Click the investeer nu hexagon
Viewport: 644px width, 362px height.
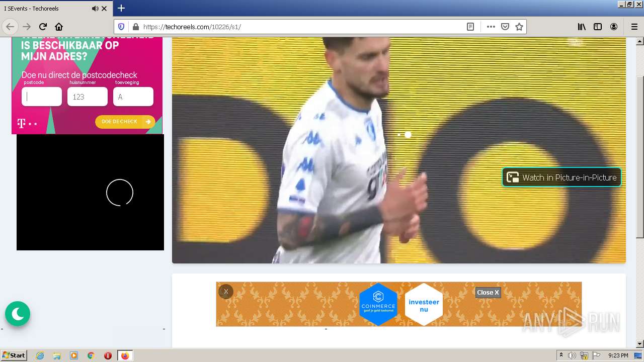coord(424,304)
